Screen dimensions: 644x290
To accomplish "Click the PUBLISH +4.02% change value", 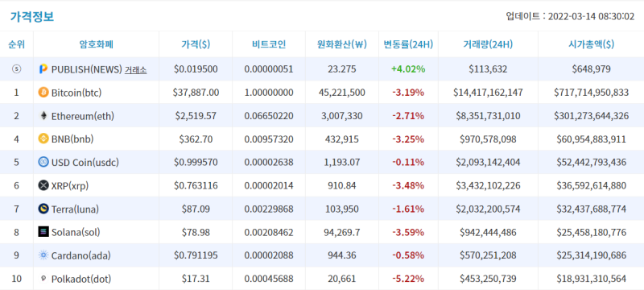I will (x=408, y=69).
